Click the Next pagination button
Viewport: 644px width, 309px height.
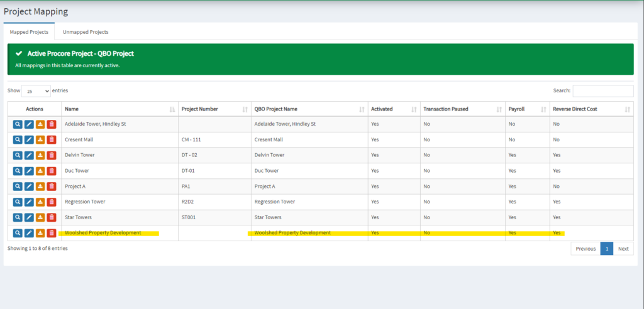pyautogui.click(x=623, y=249)
